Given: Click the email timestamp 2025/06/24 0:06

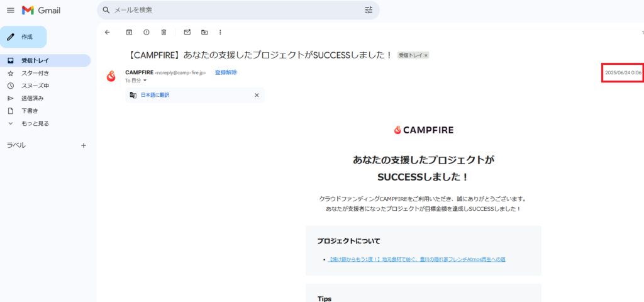Looking at the screenshot, I should pyautogui.click(x=623, y=73).
